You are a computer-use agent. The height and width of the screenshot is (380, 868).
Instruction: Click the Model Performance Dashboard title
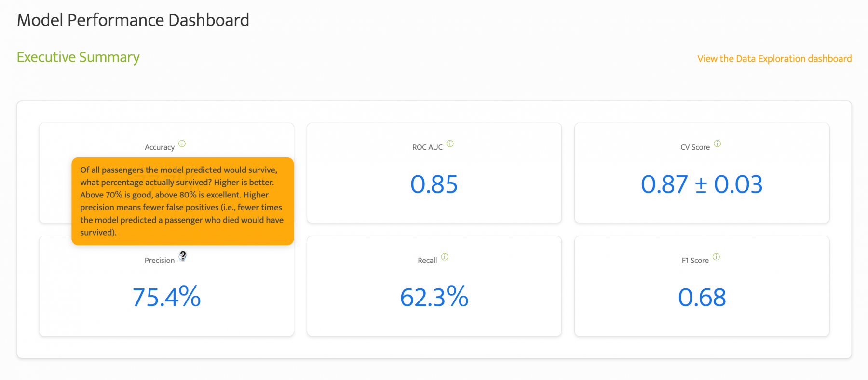[x=133, y=20]
